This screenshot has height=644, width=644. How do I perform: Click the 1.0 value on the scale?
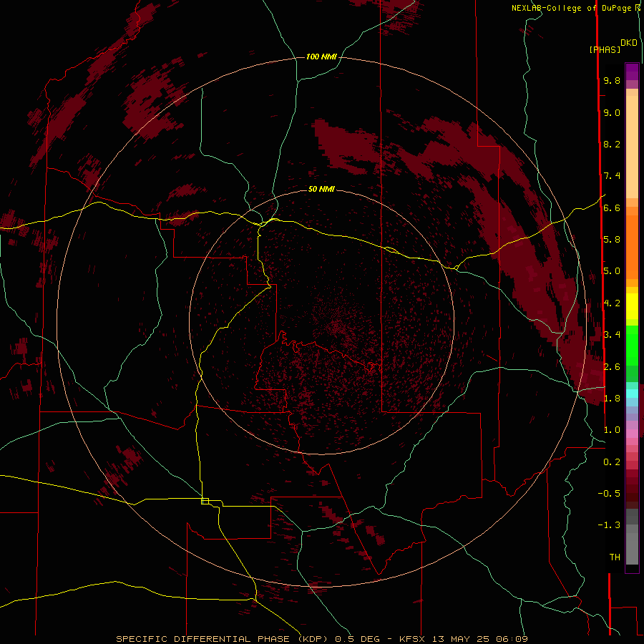[x=612, y=430]
